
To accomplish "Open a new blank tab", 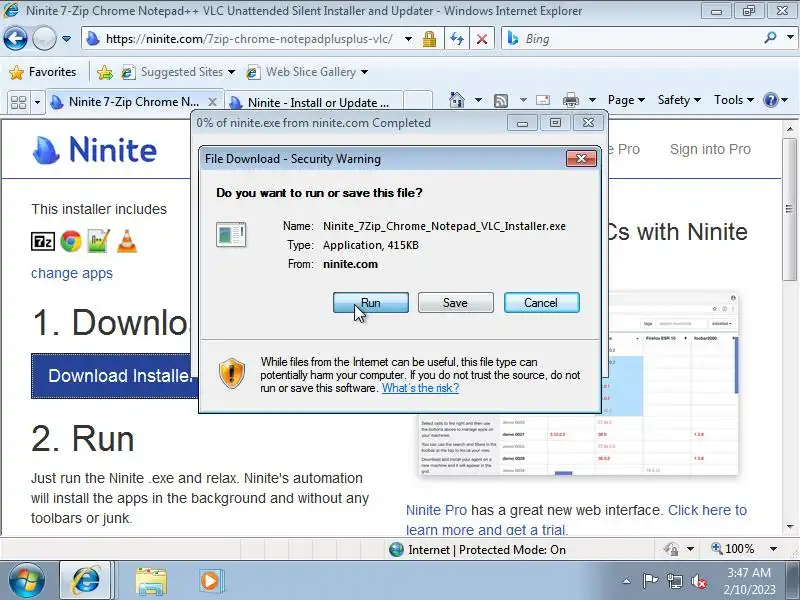I will tap(418, 102).
